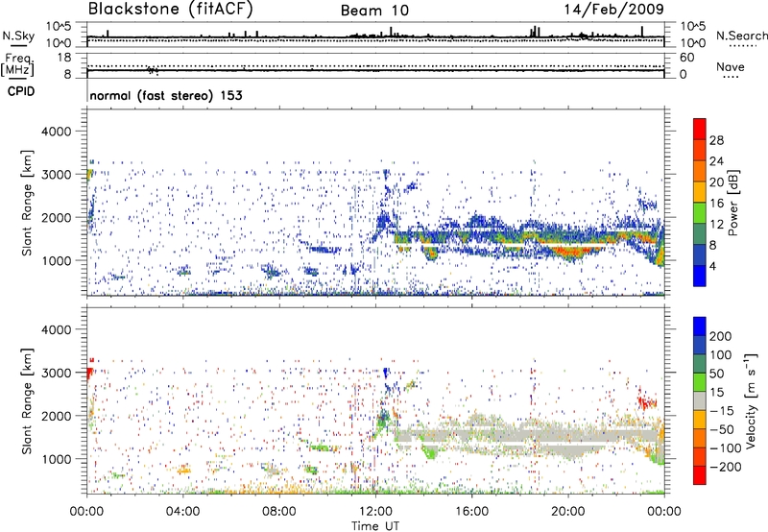768x532 pixels.
Task: Click the '08:00' time tick label
Action: (x=279, y=512)
